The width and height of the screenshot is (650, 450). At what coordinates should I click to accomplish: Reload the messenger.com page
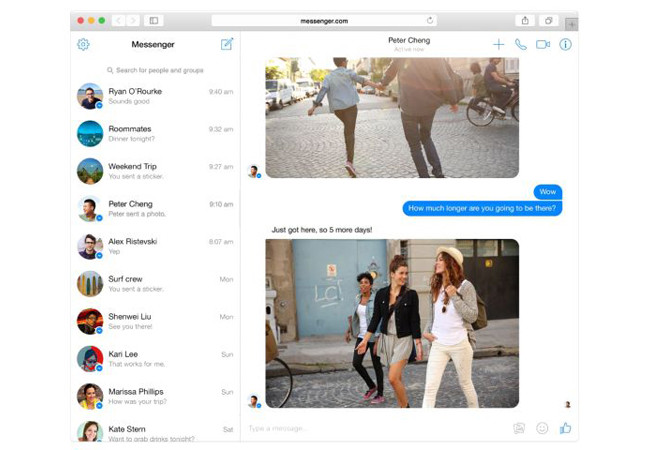430,20
